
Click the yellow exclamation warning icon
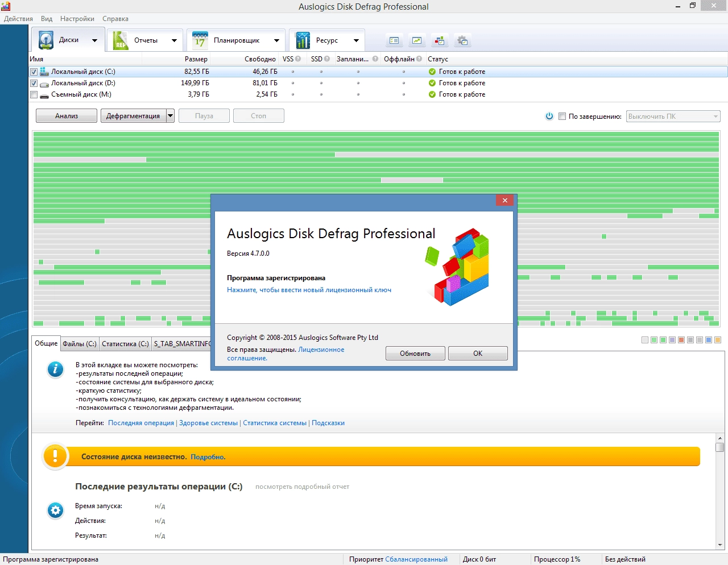[x=55, y=456]
